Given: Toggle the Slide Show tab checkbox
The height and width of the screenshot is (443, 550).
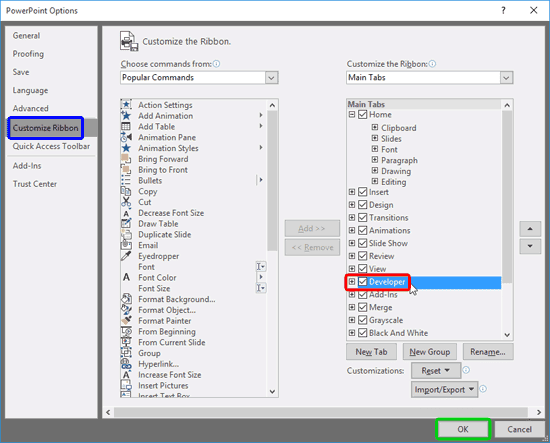Looking at the screenshot, I should pyautogui.click(x=363, y=243).
